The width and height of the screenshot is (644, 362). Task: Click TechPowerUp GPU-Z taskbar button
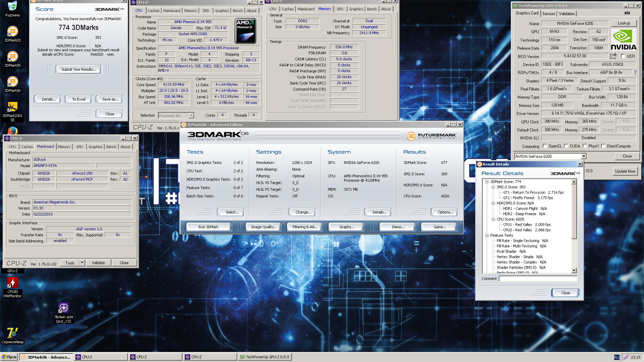[265, 357]
